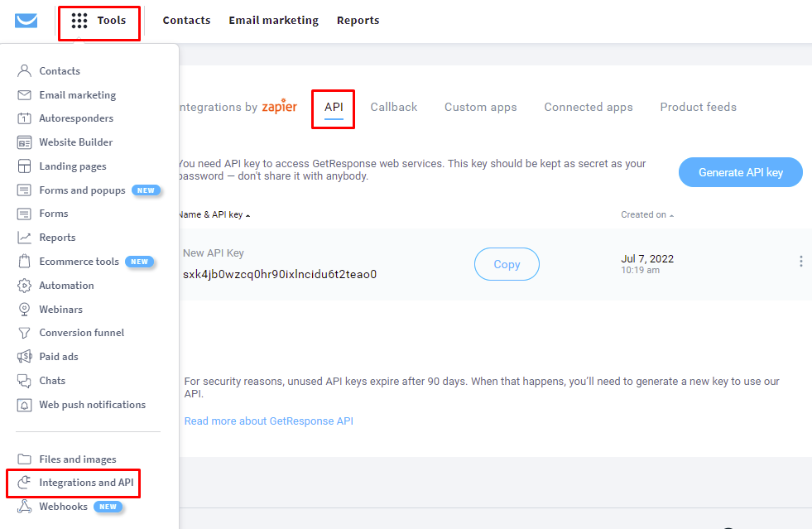Sort by Name & API key column

point(214,214)
